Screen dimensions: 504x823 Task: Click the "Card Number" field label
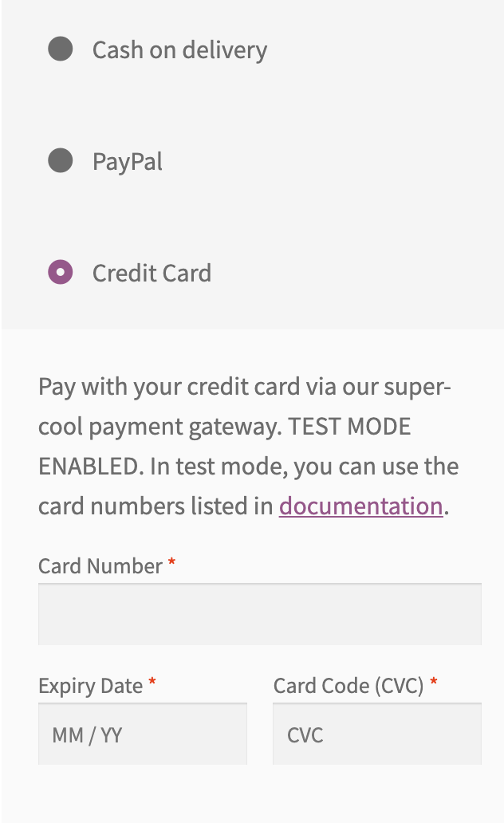pyautogui.click(x=100, y=566)
